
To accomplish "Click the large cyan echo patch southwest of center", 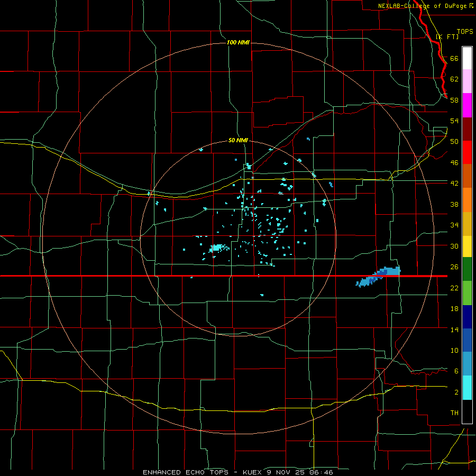I will click(217, 248).
